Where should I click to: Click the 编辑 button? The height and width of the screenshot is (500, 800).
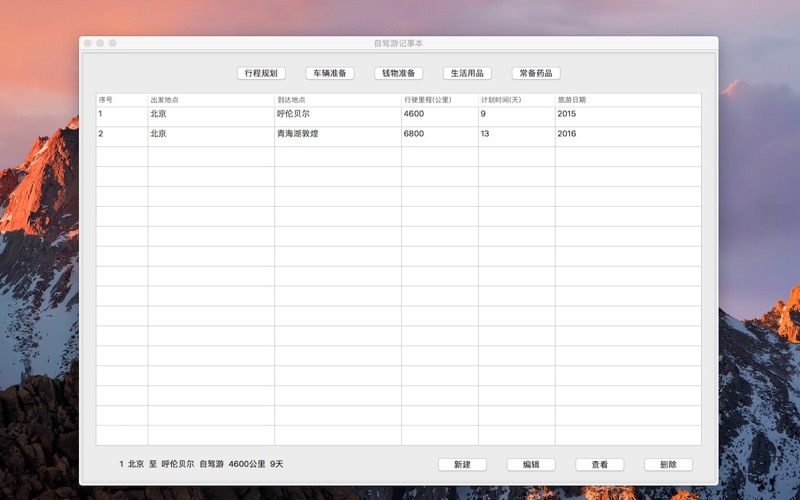(x=531, y=464)
